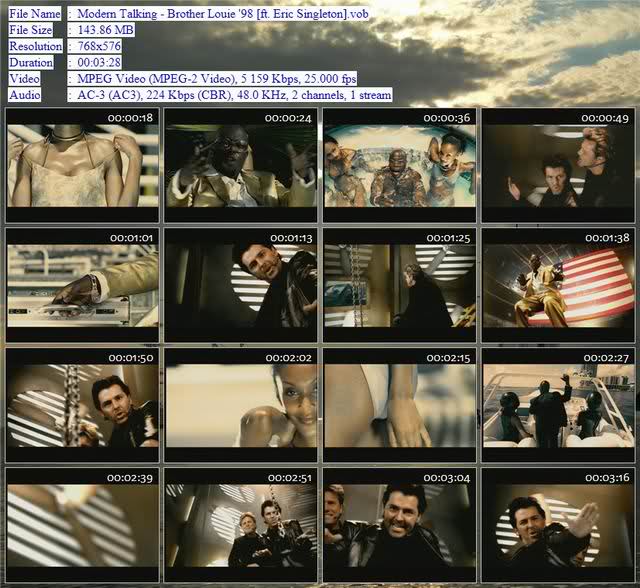This screenshot has width=640, height=588.
Task: Click the 'File Name' label
Action: pyautogui.click(x=35, y=14)
